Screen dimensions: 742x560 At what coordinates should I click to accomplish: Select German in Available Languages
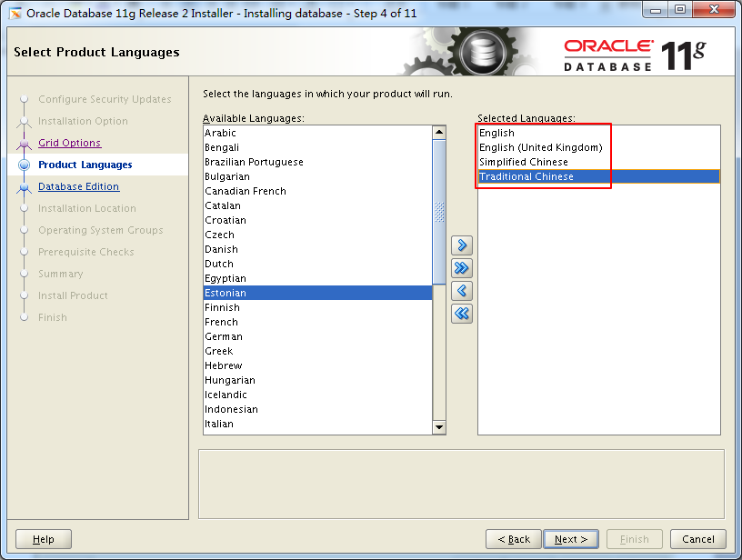click(317, 336)
